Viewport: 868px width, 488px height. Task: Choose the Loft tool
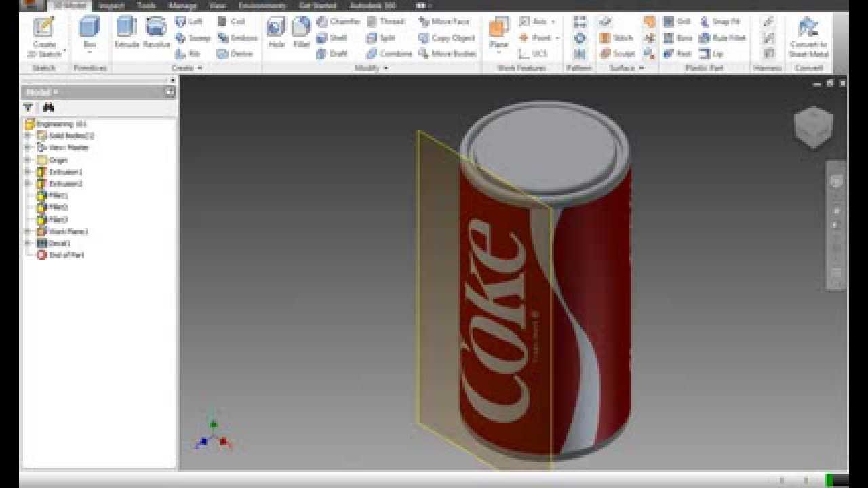pos(189,22)
